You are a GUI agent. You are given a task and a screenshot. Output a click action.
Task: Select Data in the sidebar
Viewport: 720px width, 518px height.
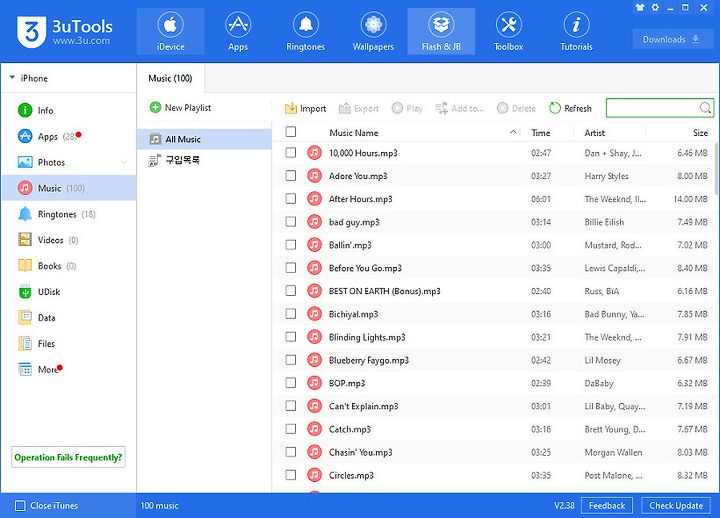69,317
